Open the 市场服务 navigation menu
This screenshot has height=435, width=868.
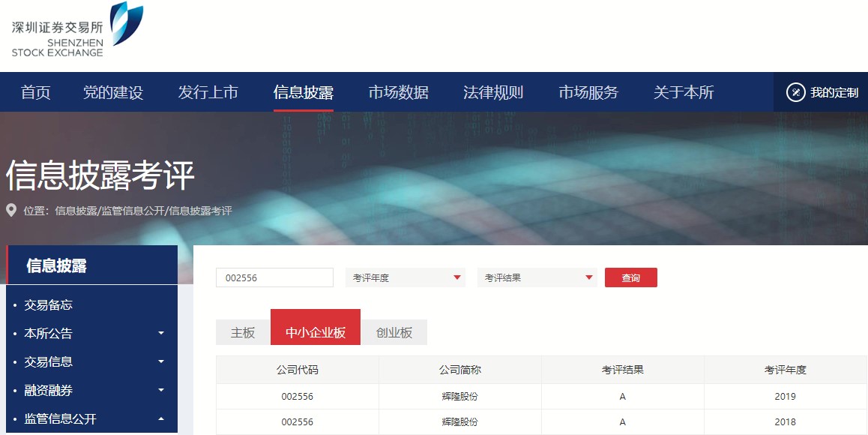click(588, 92)
